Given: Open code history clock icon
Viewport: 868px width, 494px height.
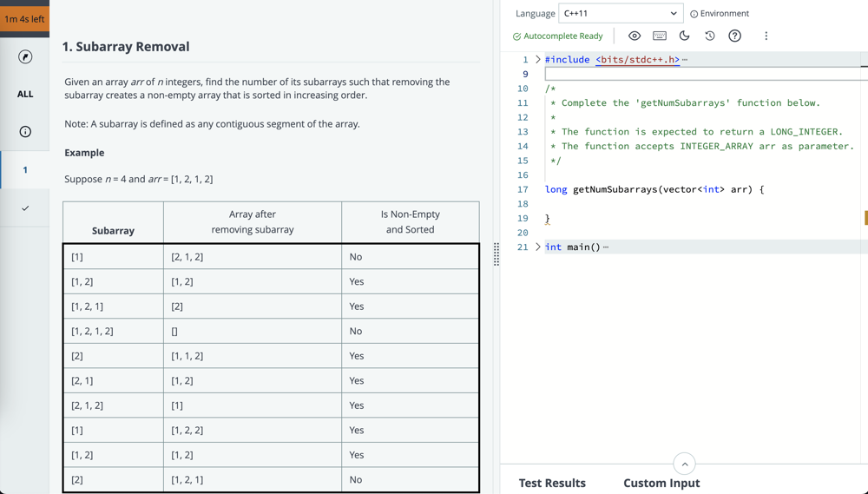Looking at the screenshot, I should coord(709,36).
